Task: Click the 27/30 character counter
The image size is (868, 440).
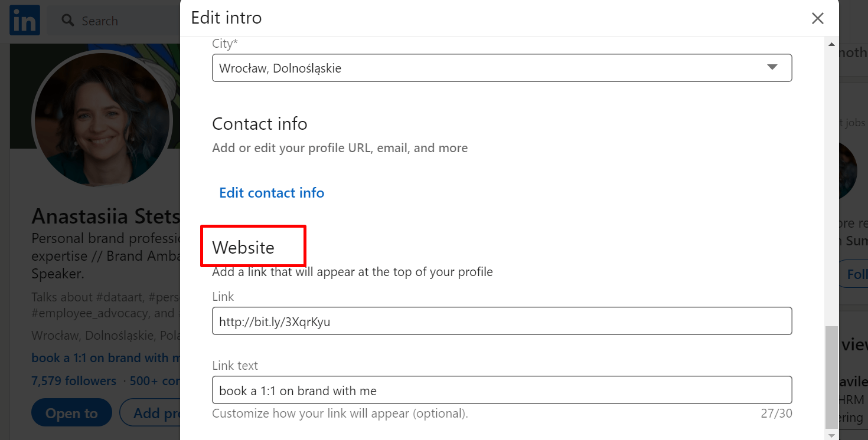Action: coord(776,413)
